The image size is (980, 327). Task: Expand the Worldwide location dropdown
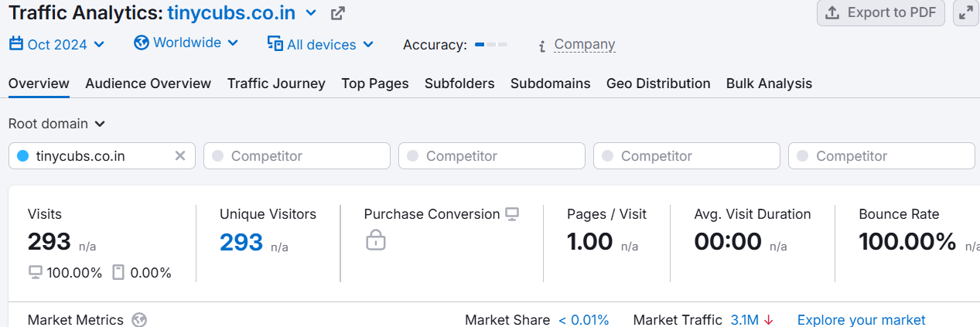[186, 43]
